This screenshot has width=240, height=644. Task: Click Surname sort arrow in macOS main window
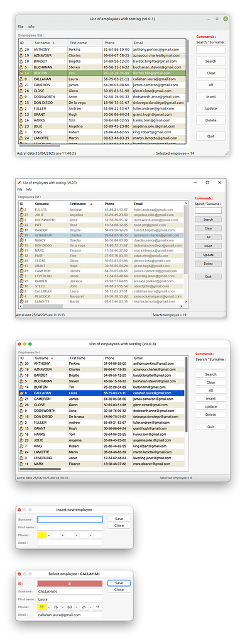point(52,358)
